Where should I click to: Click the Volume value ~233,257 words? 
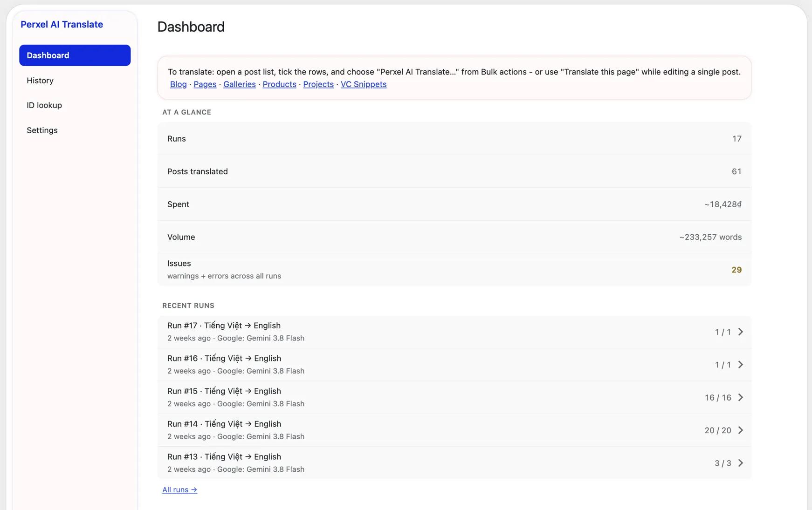(710, 237)
